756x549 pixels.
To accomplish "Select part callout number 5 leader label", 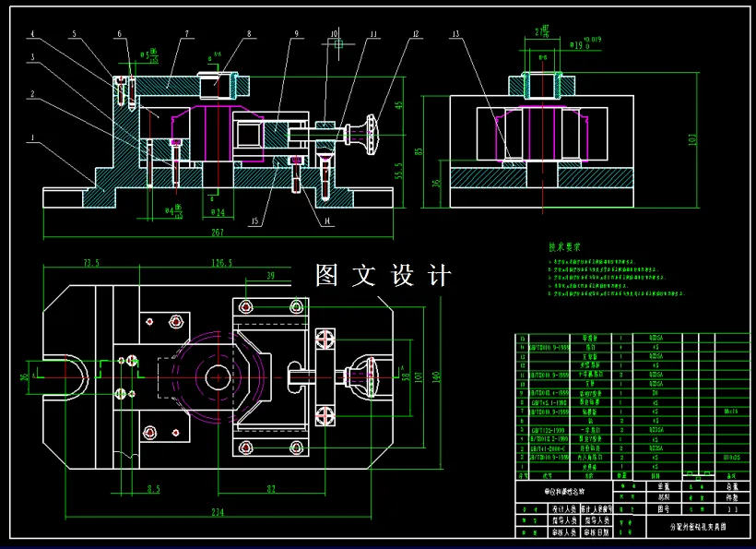I will point(74,34).
